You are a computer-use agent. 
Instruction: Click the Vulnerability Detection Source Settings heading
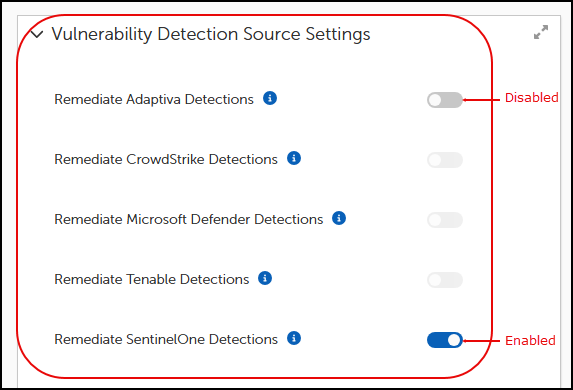[211, 34]
